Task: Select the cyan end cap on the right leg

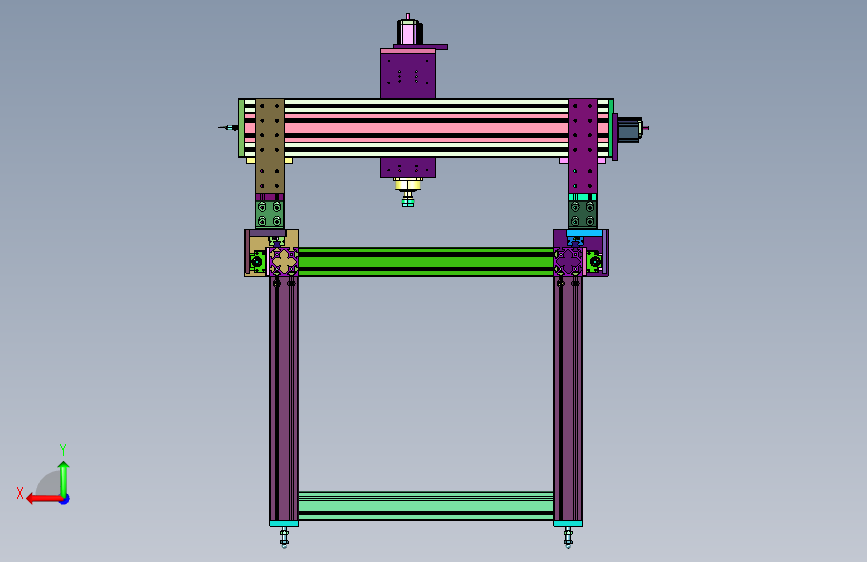Action: (568, 523)
